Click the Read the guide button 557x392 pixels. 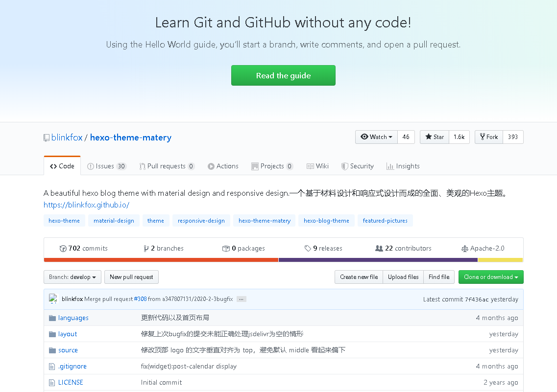click(283, 75)
